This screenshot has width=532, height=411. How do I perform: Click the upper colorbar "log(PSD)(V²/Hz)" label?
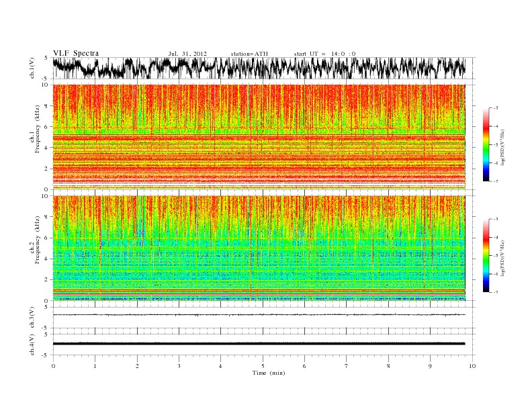[x=504, y=146]
